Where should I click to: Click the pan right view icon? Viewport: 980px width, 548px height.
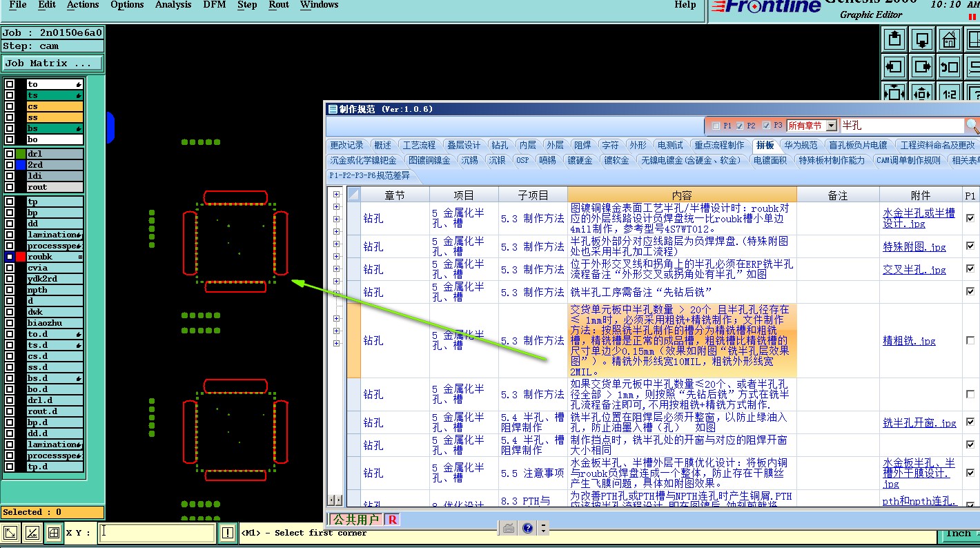tap(922, 67)
